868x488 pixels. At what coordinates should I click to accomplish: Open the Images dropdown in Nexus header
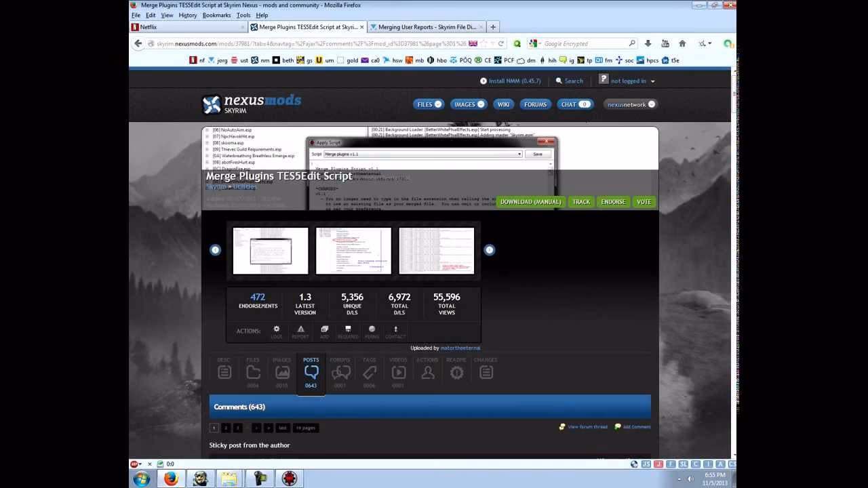(x=469, y=104)
